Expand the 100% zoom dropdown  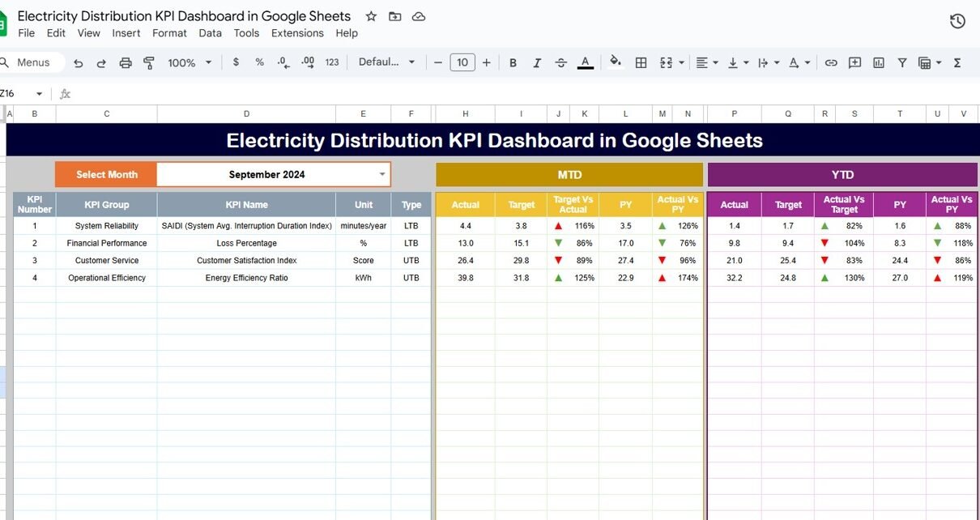pos(189,62)
